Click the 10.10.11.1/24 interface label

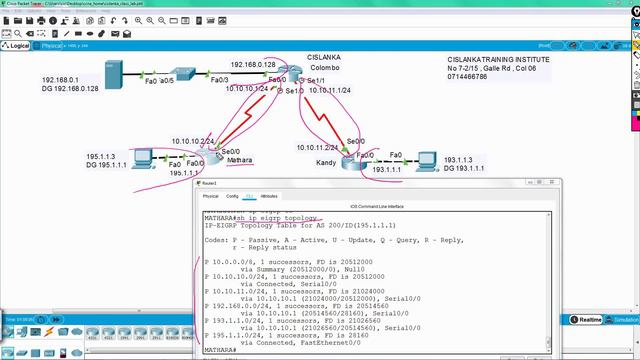coord(330,90)
